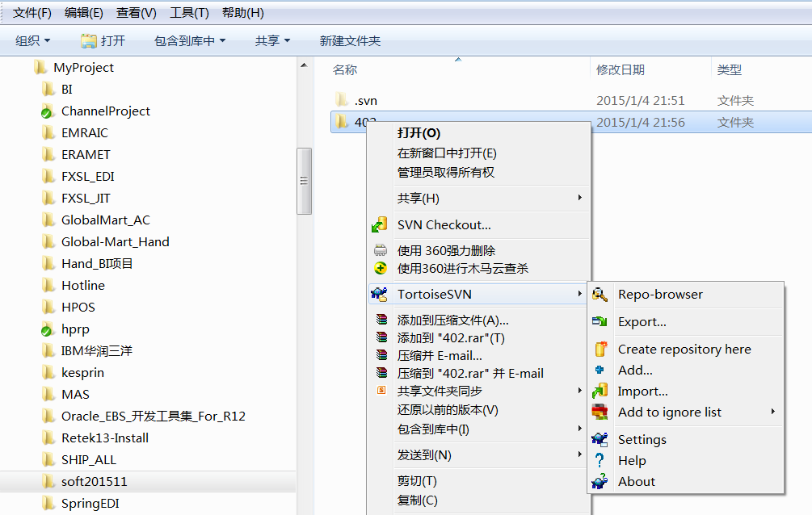Click the Import icon in submenu

click(x=600, y=391)
